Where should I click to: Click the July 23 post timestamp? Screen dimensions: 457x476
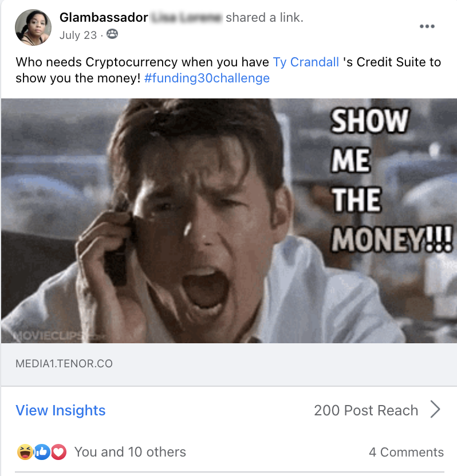[78, 35]
